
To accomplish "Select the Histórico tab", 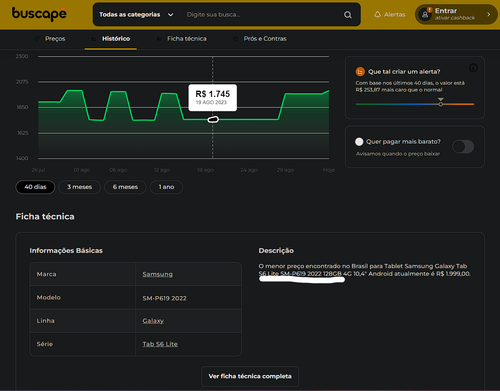I will click(111, 39).
